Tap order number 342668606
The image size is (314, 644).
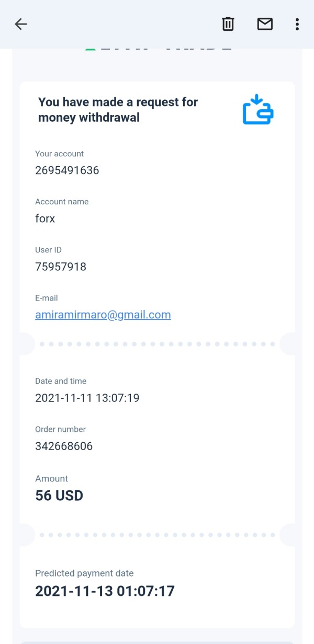(x=64, y=446)
